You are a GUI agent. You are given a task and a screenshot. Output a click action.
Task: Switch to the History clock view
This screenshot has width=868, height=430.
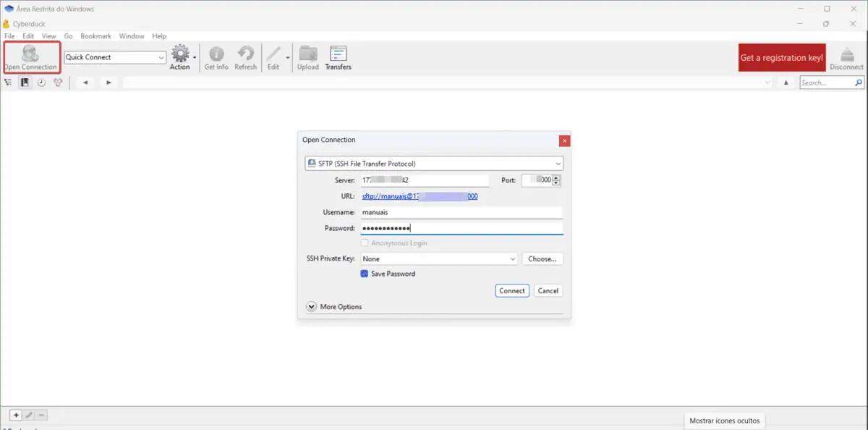(41, 83)
